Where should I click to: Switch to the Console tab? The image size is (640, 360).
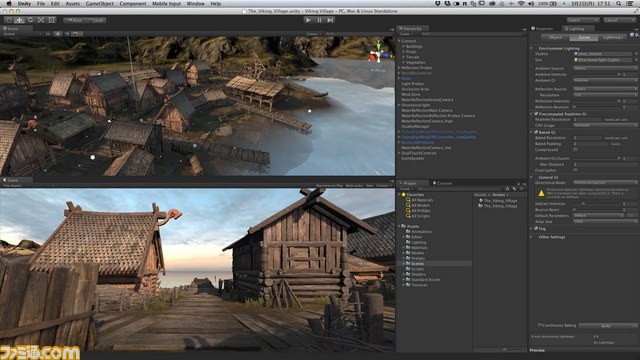(x=442, y=183)
